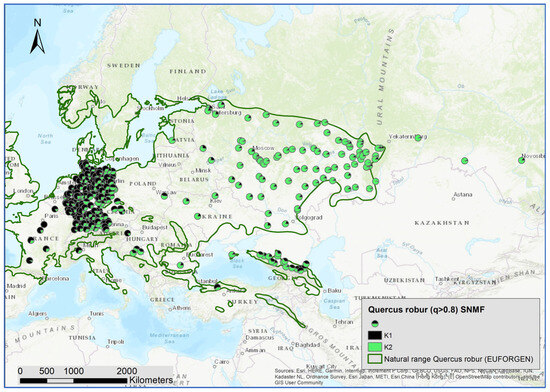
Task: Click the IRAQ country label
Action: [285, 349]
